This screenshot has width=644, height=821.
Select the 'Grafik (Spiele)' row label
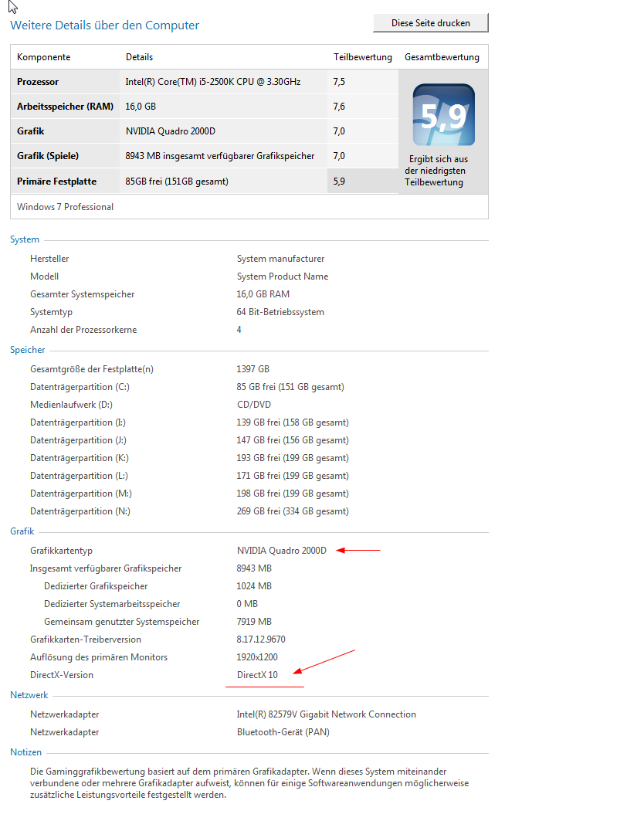click(x=48, y=155)
